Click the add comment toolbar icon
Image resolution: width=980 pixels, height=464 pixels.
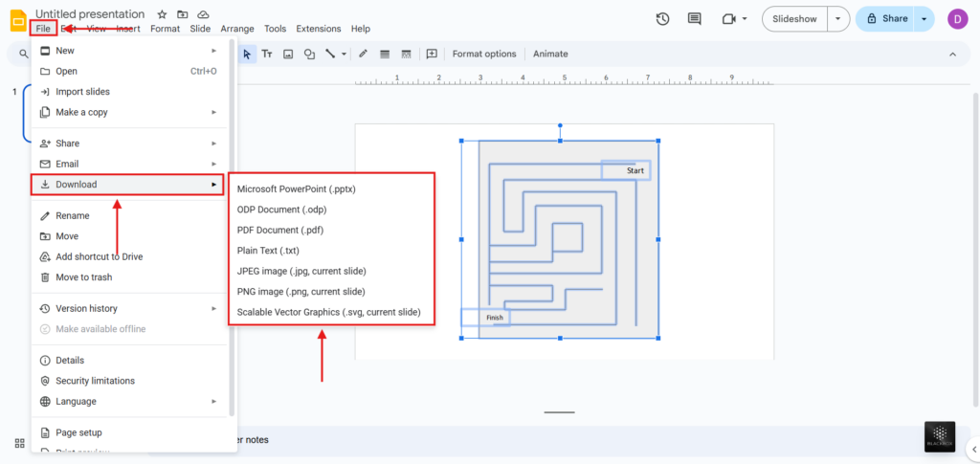coord(432,55)
